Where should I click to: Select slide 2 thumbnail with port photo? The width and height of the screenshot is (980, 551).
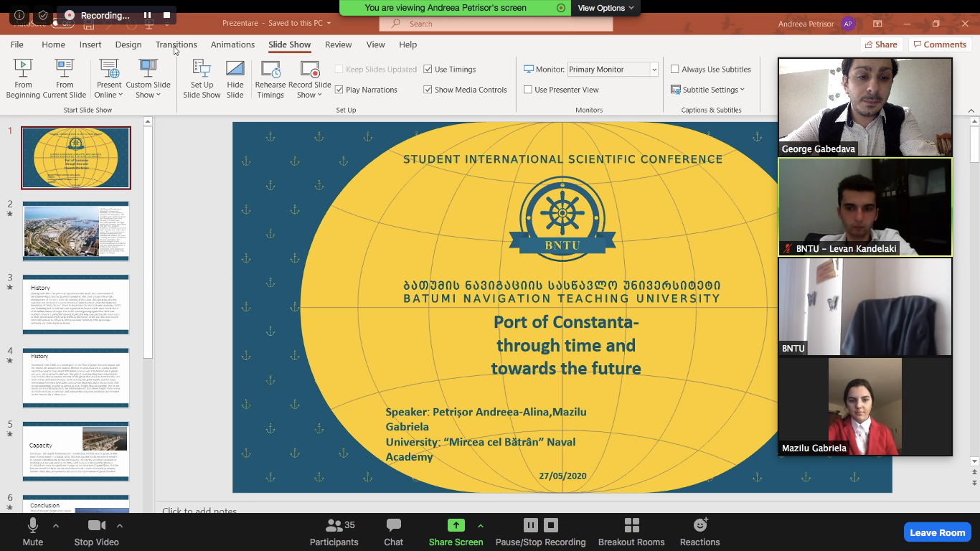(76, 231)
